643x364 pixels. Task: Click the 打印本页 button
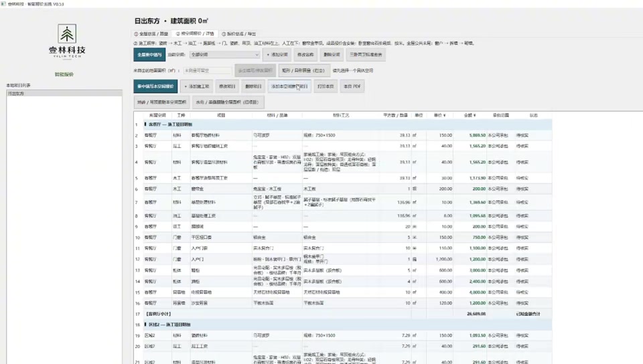point(326,86)
